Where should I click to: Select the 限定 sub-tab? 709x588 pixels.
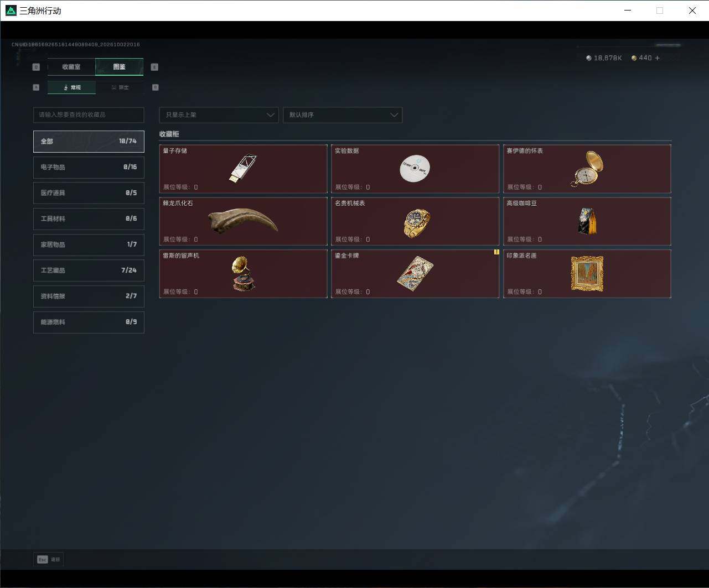tap(120, 87)
